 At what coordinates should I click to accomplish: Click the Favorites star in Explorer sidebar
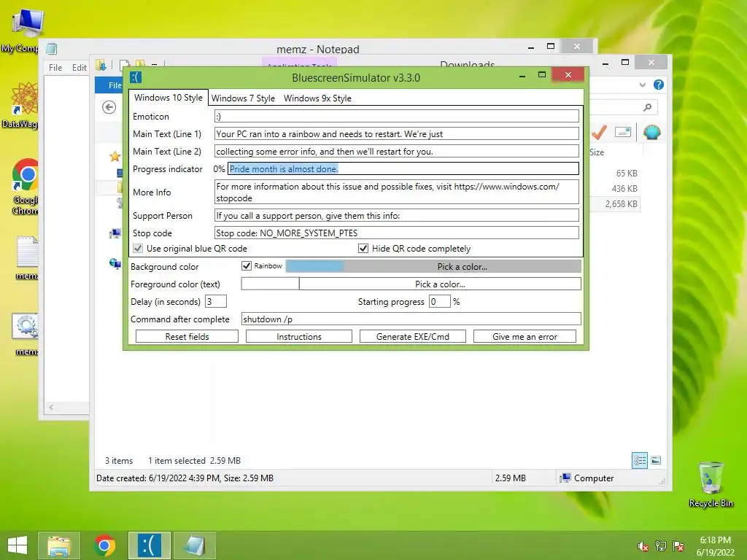coord(115,157)
